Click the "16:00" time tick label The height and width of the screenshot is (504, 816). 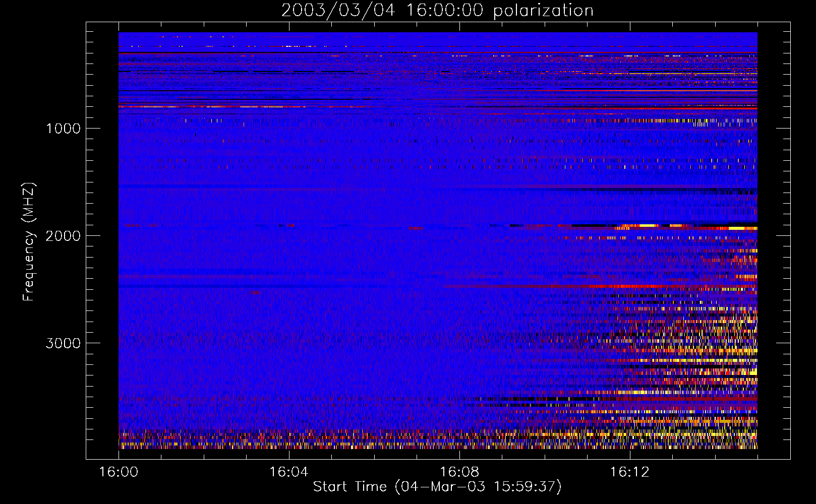pos(119,472)
